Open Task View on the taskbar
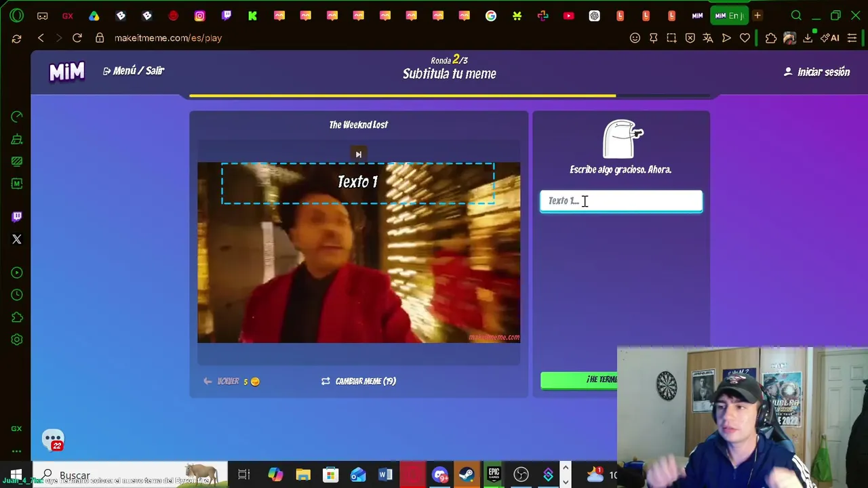 (244, 475)
